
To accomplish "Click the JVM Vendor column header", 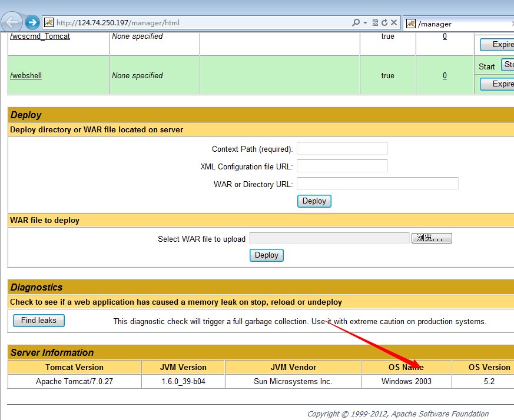I will point(293,367).
